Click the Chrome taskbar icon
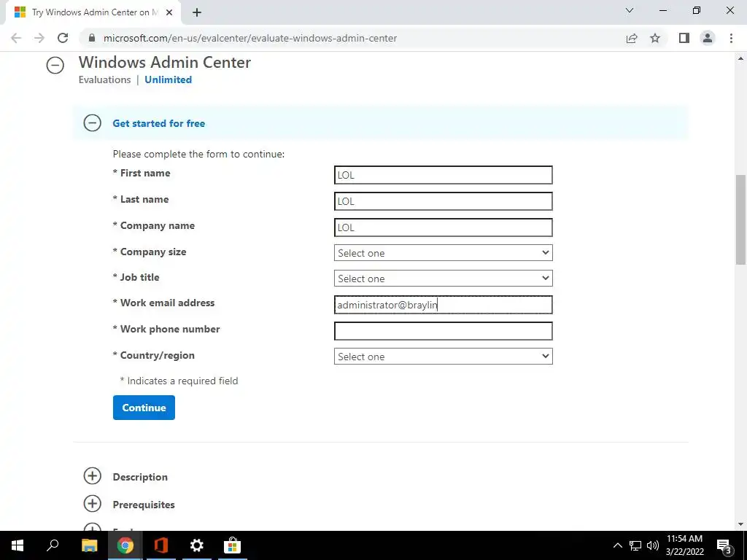747x560 pixels. tap(125, 545)
